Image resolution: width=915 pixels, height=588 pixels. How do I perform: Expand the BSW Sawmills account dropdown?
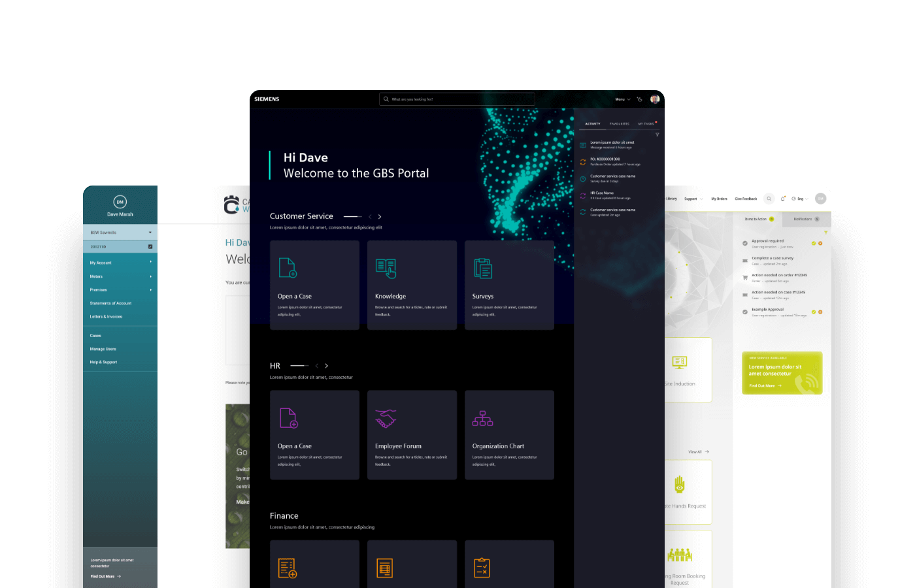(x=150, y=233)
